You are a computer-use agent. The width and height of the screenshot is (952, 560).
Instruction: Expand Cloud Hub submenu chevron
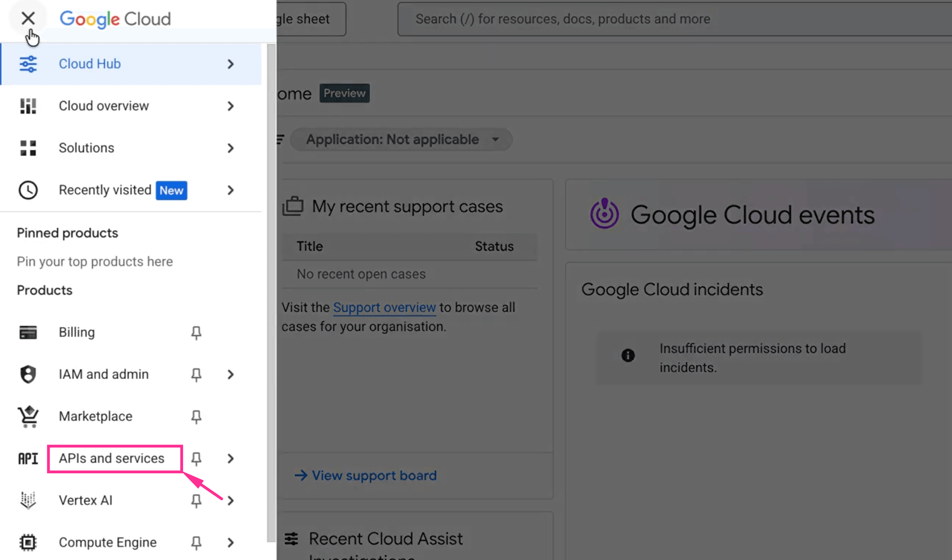click(x=230, y=64)
